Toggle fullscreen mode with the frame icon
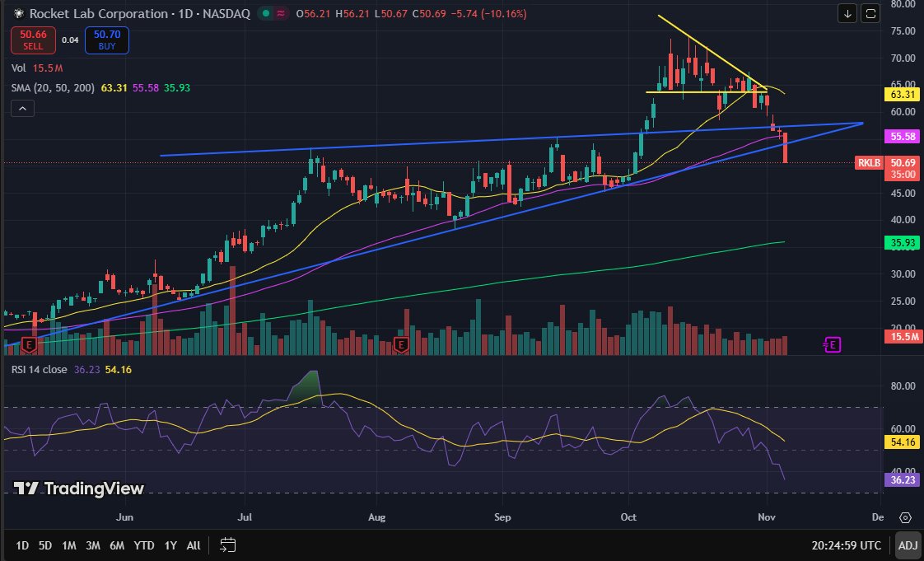 tap(870, 13)
